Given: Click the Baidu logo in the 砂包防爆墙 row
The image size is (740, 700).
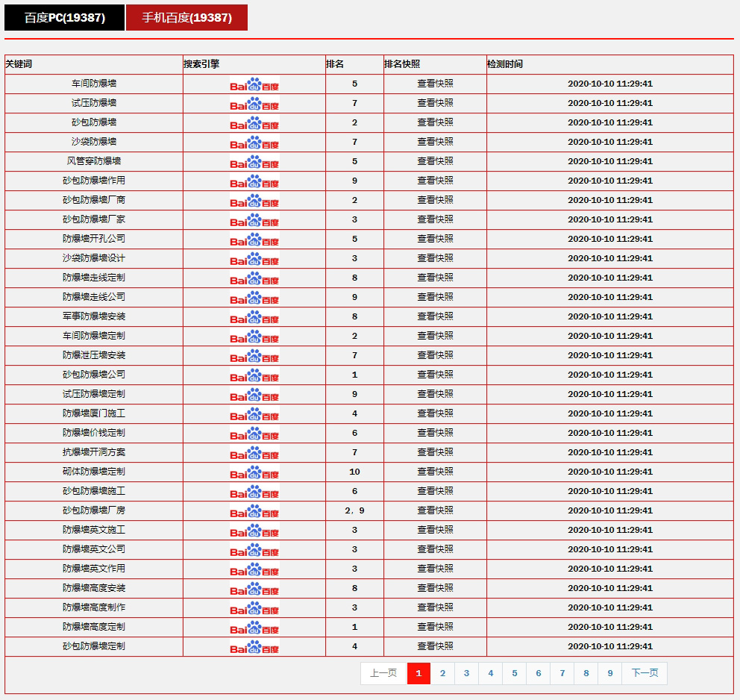Looking at the screenshot, I should point(254,123).
